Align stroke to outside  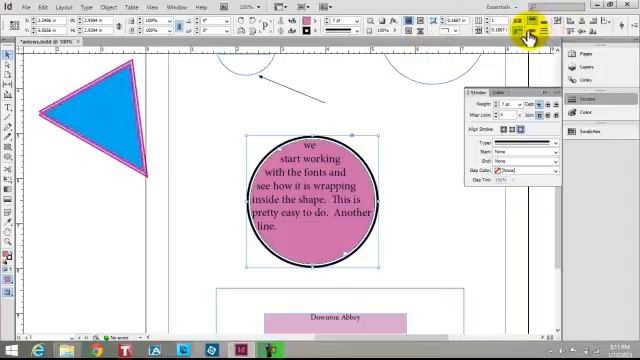(x=520, y=129)
